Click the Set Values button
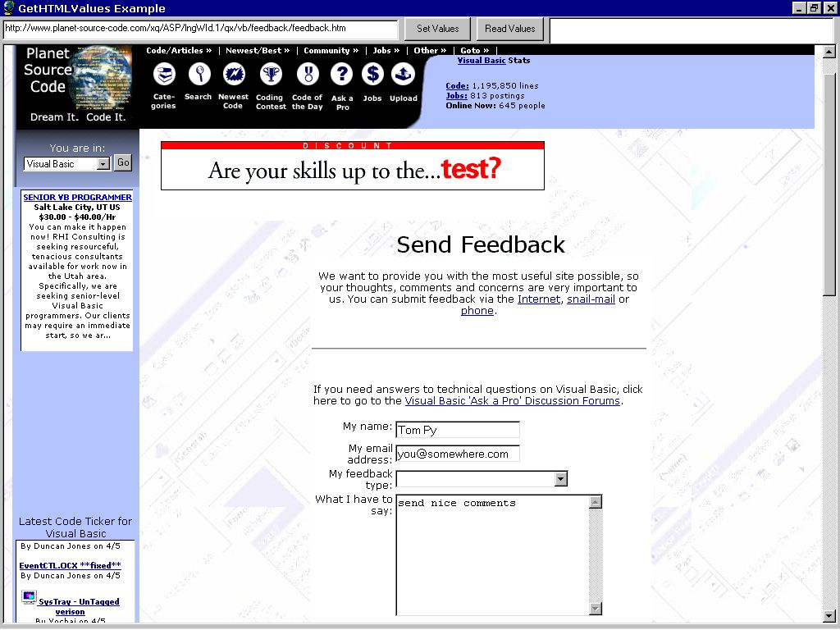The height and width of the screenshot is (630, 840). click(438, 29)
